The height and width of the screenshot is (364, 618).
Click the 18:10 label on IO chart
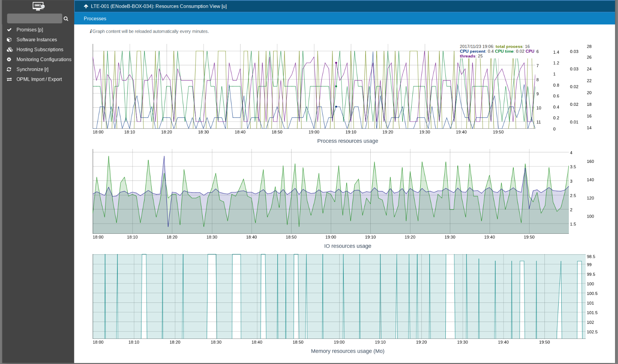[x=132, y=237]
